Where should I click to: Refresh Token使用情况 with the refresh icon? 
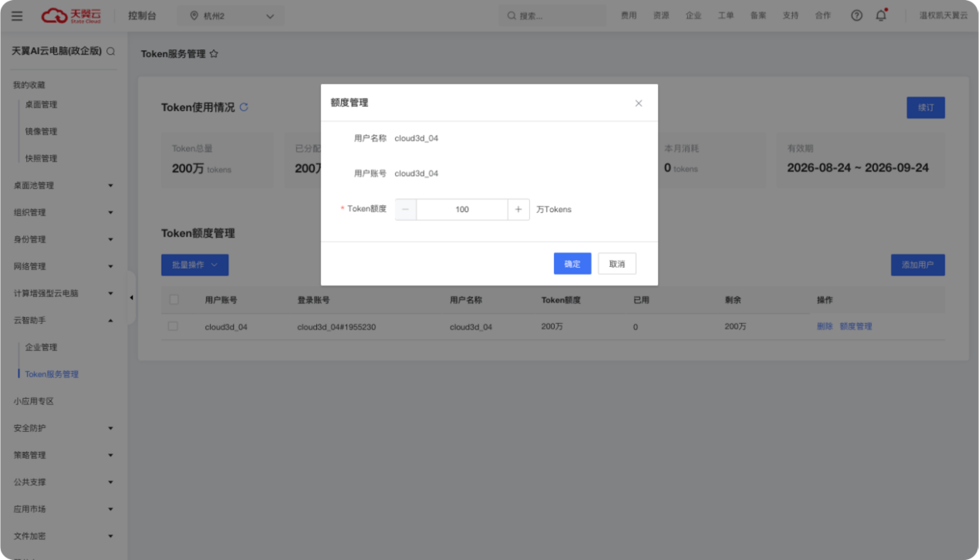(x=244, y=107)
